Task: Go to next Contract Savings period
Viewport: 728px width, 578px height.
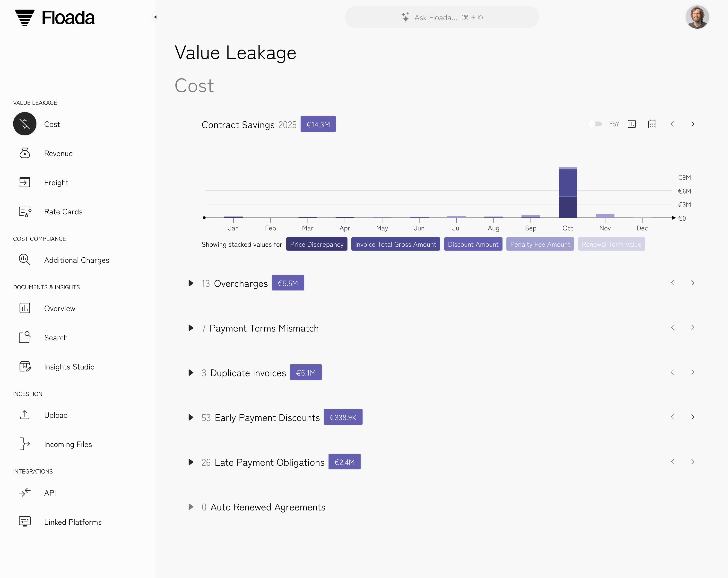Action: (693, 124)
